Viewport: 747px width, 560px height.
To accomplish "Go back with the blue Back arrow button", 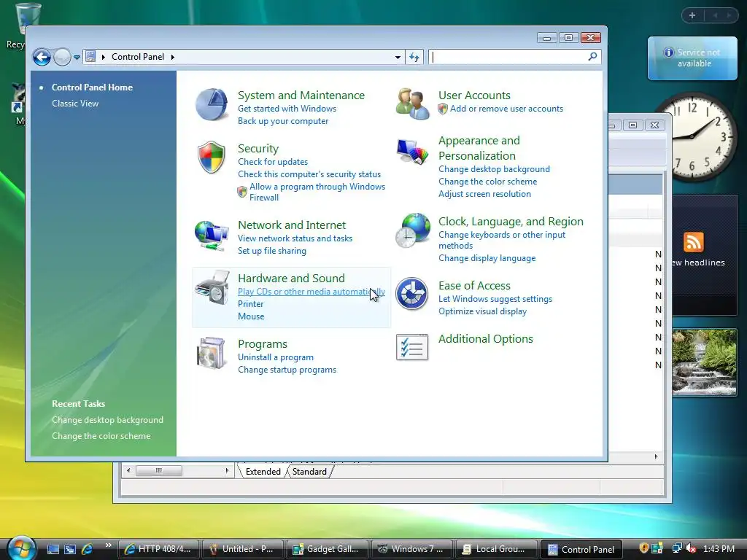I will point(42,57).
